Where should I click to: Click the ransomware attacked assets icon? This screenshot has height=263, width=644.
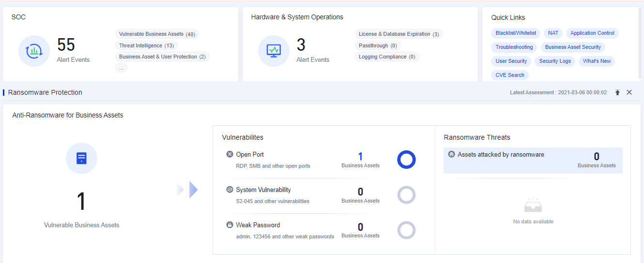[451, 155]
